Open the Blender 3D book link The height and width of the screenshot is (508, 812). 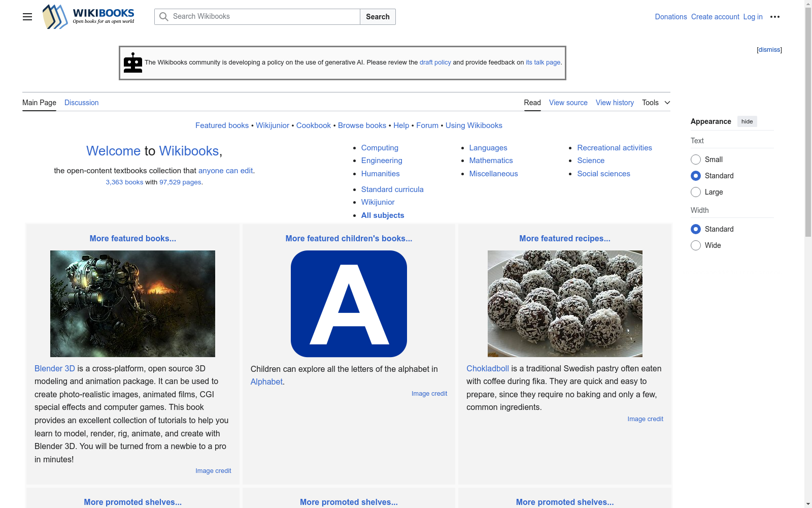coord(55,369)
